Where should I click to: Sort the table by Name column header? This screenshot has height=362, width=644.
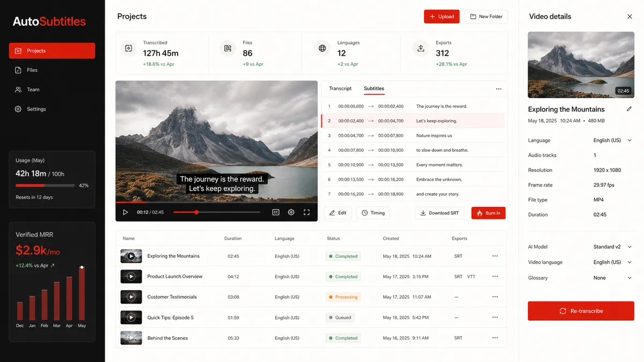[x=129, y=239]
